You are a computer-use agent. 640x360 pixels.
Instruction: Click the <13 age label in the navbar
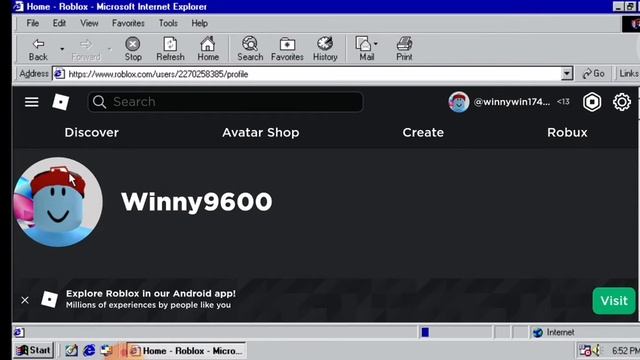(x=563, y=102)
